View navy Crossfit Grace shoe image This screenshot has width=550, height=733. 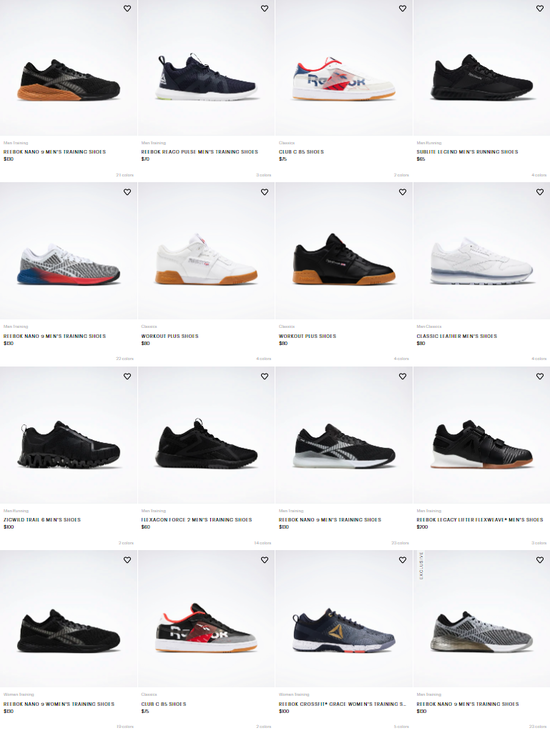(344, 619)
